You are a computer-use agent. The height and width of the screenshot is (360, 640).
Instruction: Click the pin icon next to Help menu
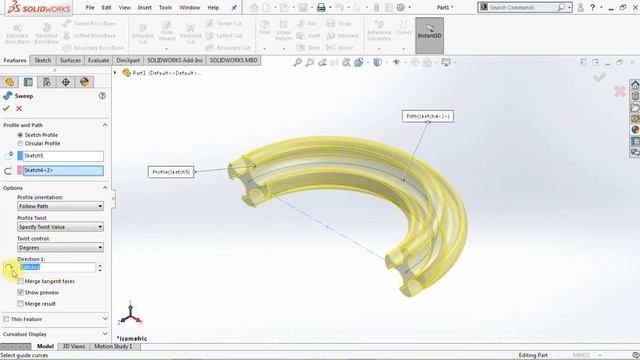click(234, 7)
